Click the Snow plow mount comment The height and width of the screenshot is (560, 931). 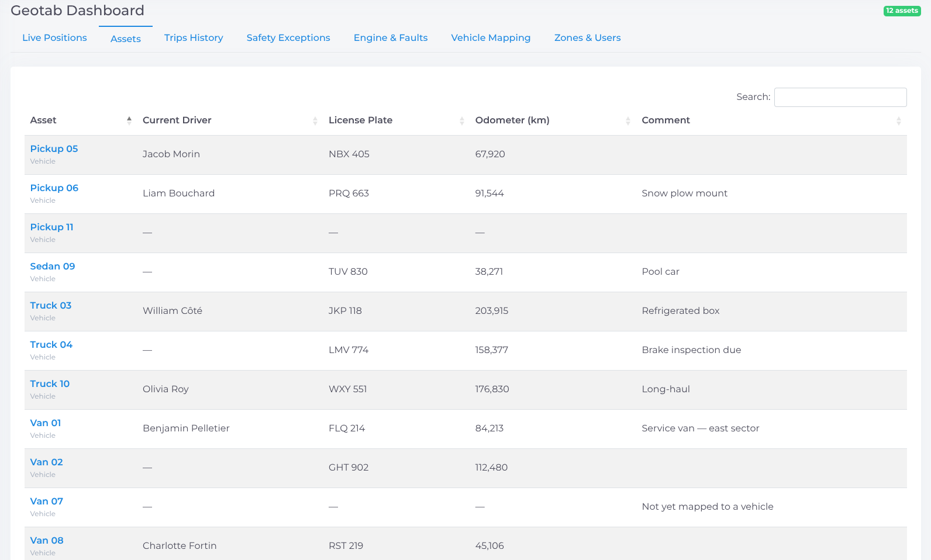click(684, 193)
